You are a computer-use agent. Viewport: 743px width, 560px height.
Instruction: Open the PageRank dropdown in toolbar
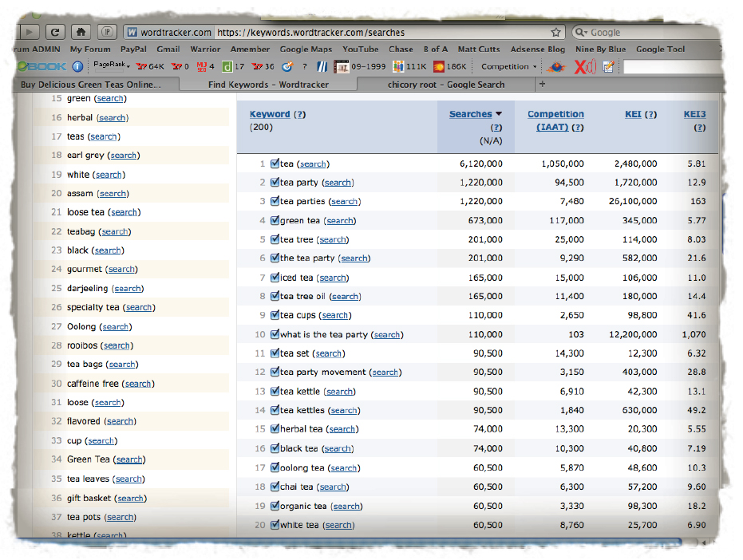pyautogui.click(x=111, y=66)
